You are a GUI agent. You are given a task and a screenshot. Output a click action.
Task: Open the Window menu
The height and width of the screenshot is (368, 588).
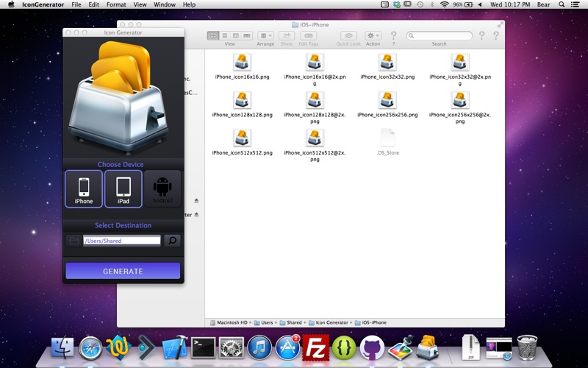(165, 4)
